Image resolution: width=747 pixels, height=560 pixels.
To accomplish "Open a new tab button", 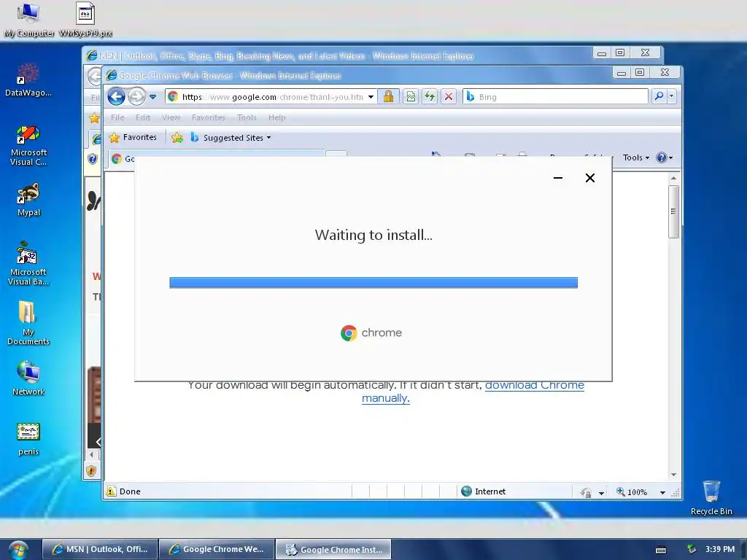I will point(336,154).
